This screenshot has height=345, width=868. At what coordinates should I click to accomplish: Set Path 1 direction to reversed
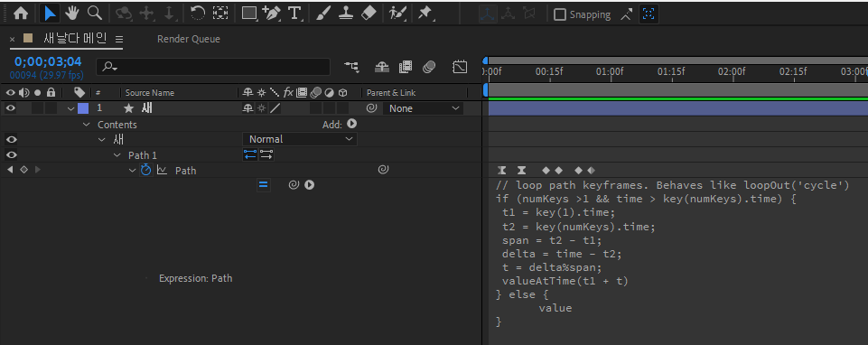tap(250, 155)
